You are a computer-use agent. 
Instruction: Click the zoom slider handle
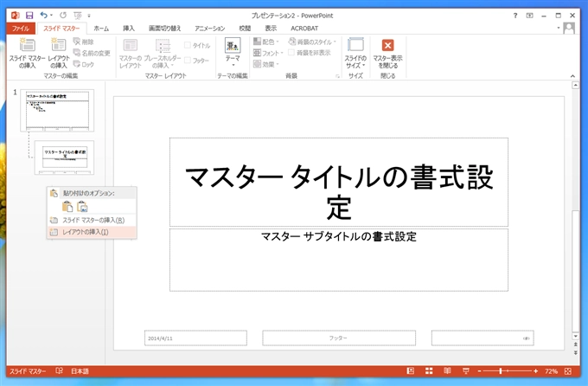(x=501, y=371)
